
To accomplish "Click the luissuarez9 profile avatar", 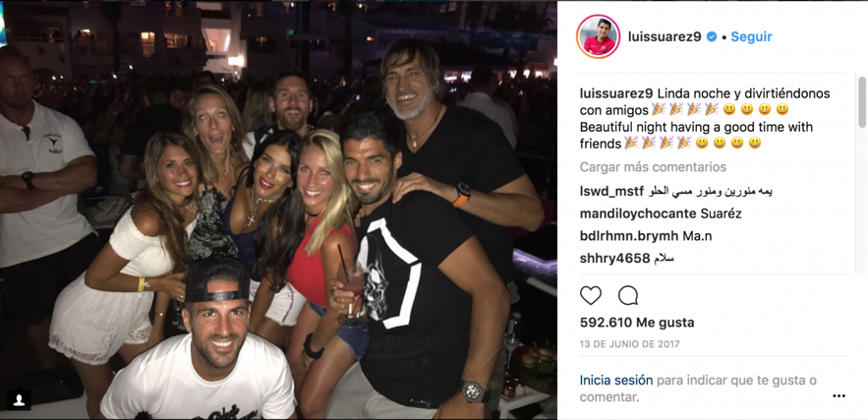I will [598, 36].
